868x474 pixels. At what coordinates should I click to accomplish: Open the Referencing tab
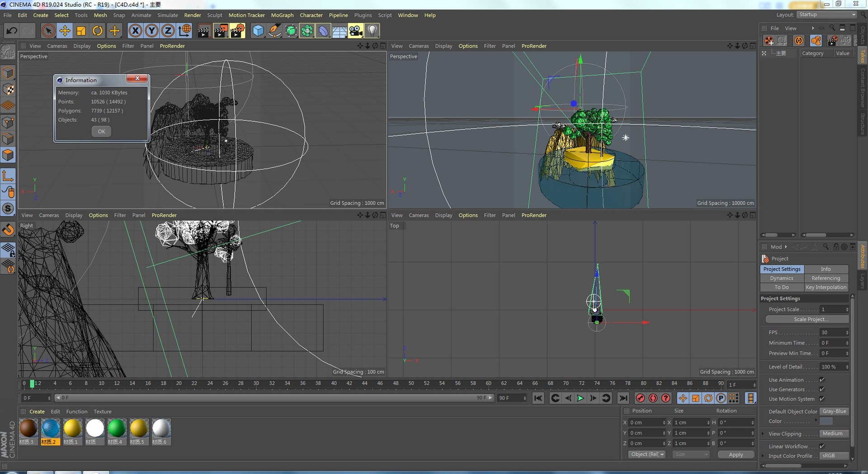click(x=826, y=278)
